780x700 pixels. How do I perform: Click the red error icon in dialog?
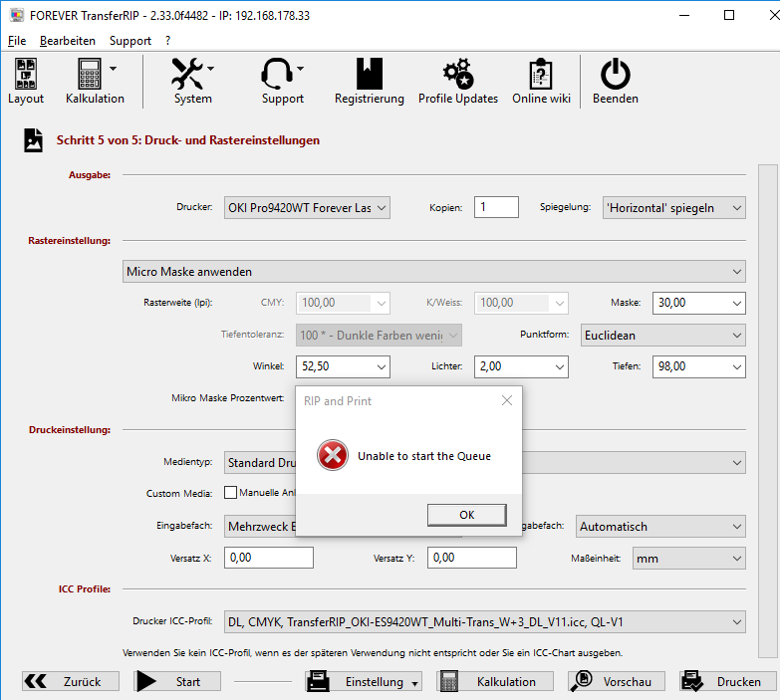333,455
